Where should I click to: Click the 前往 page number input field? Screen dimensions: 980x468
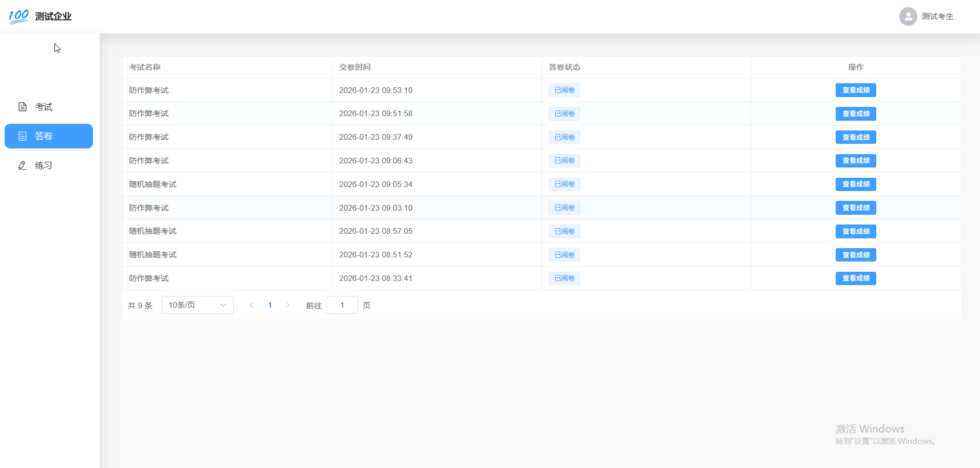(x=342, y=305)
